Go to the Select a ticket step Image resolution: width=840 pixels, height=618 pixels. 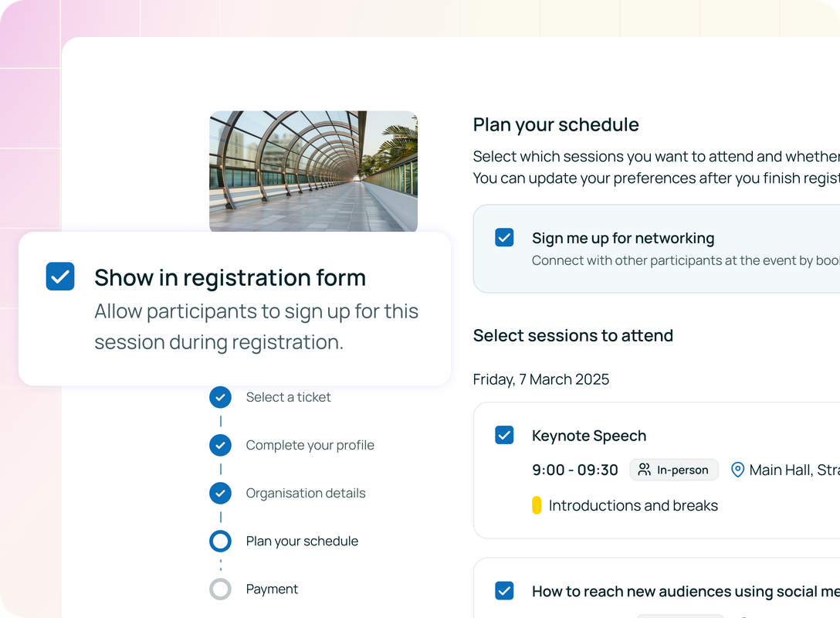tap(288, 397)
